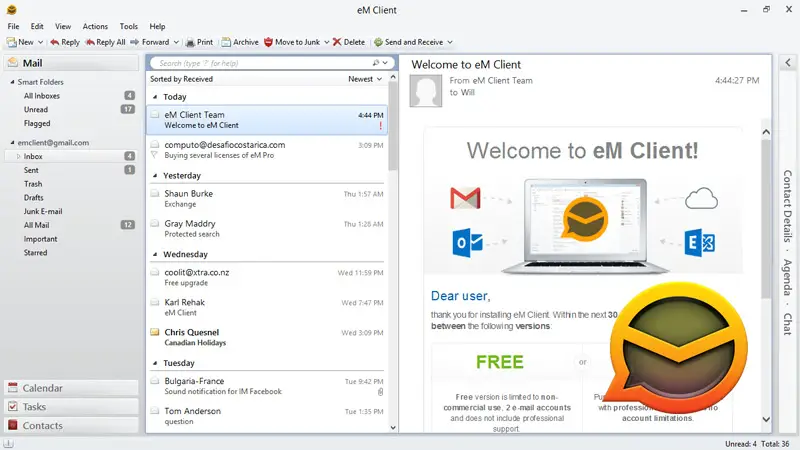Click Reply All in toolbar

point(105,42)
